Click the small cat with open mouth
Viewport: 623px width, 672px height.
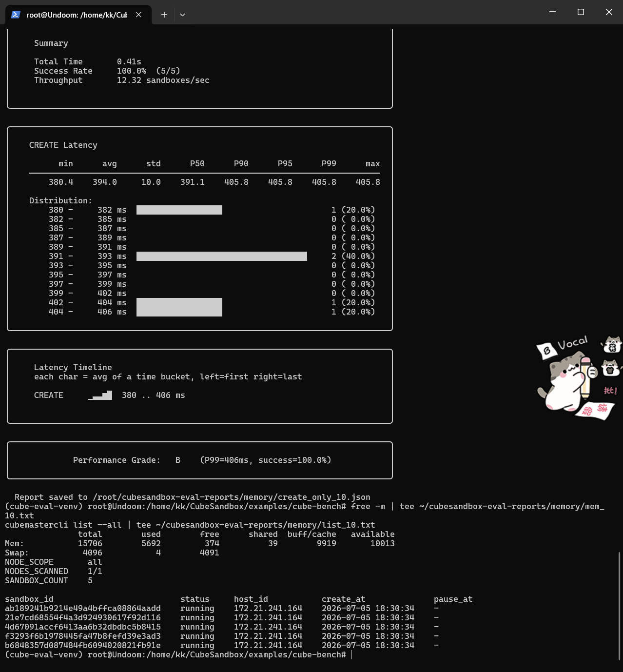(x=610, y=368)
